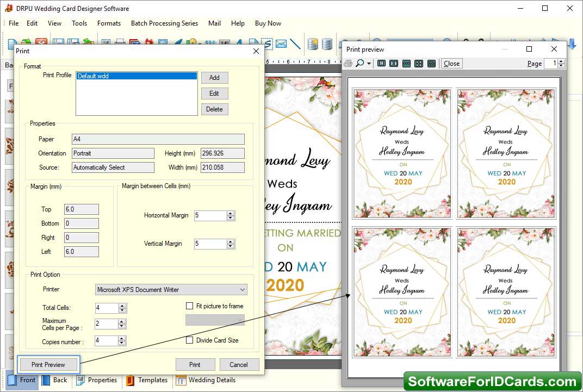The height and width of the screenshot is (392, 583).
Task: Open the Wedding Details tab
Action: coord(206,380)
